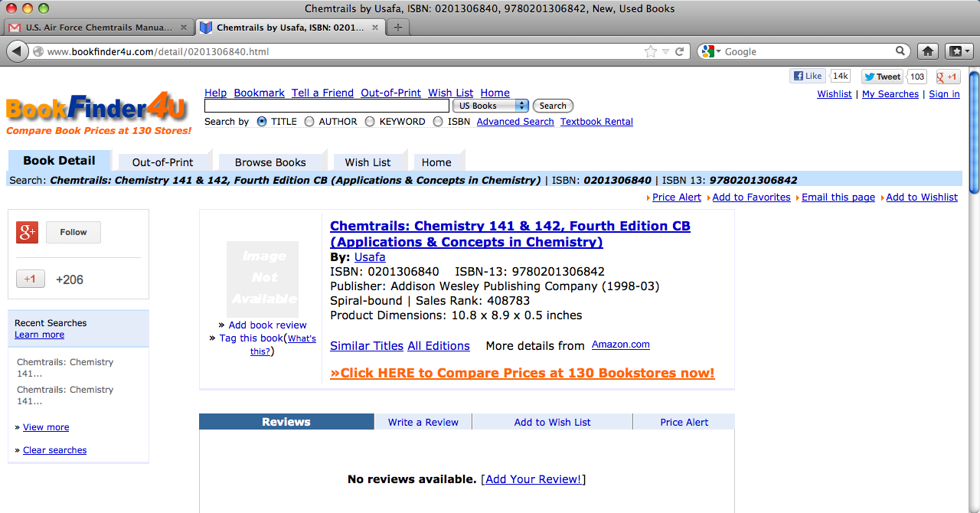The width and height of the screenshot is (980, 513).
Task: Click the site identity globe icon
Action: click(38, 51)
